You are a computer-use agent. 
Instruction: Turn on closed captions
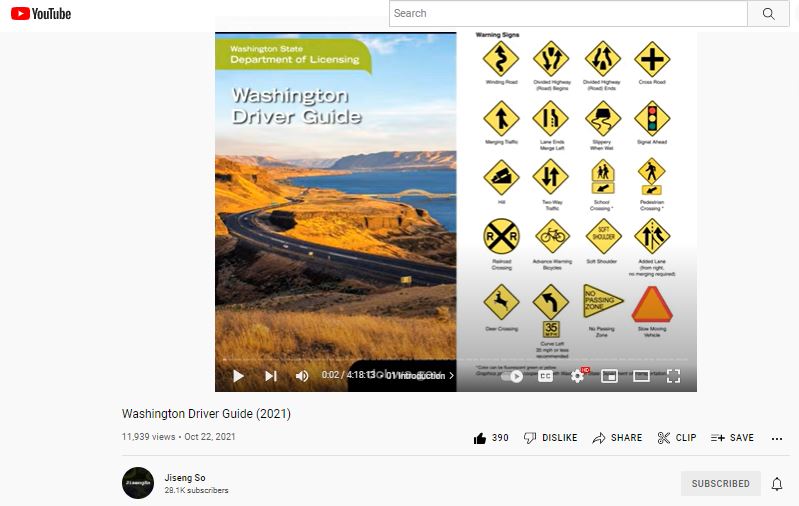(x=545, y=377)
